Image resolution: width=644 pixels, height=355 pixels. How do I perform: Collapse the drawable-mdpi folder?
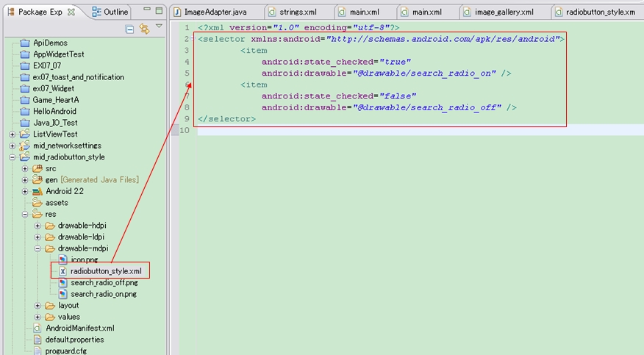point(37,248)
